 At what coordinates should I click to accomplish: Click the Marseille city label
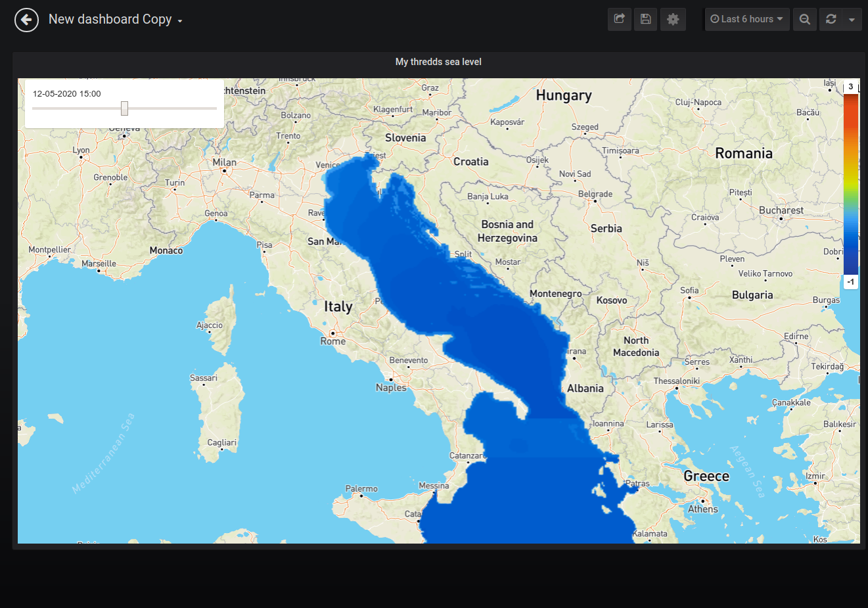pyautogui.click(x=99, y=264)
